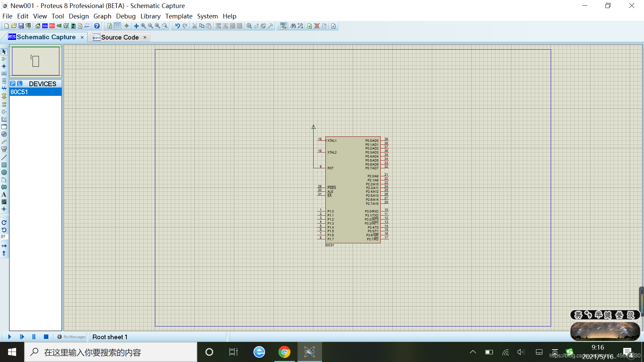
Task: Open the Virtual Instruments mode
Action: coord(4,149)
